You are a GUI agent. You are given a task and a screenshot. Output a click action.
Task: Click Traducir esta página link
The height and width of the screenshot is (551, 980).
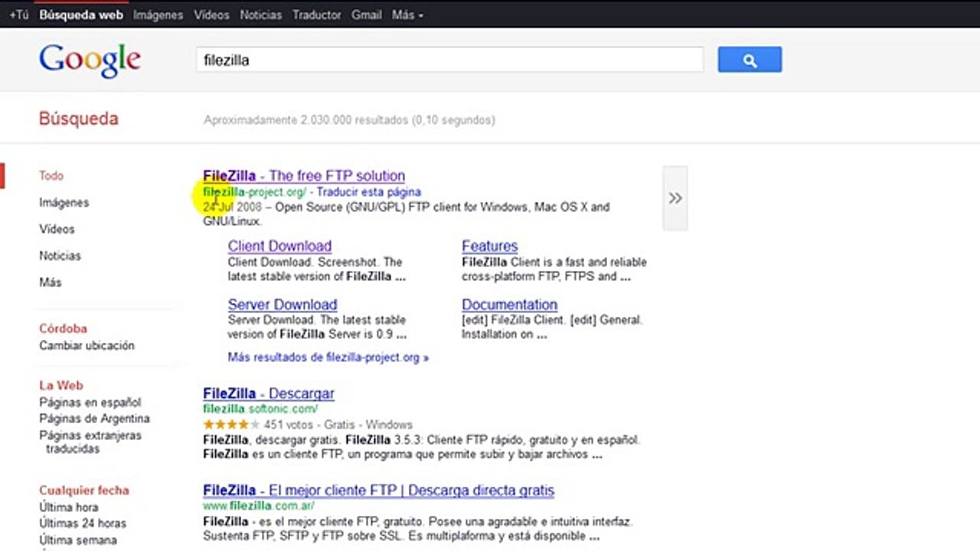click(x=369, y=192)
